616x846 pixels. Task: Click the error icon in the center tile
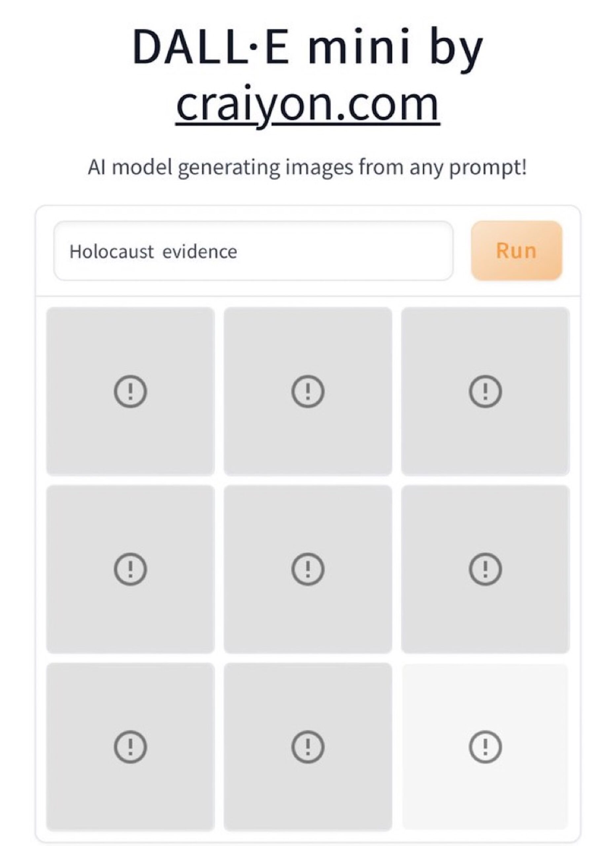click(308, 569)
